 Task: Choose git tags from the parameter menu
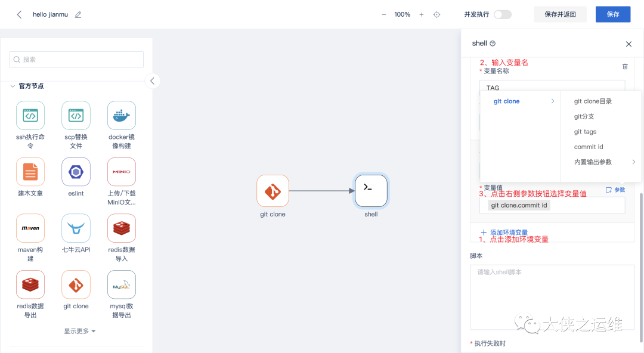(585, 132)
